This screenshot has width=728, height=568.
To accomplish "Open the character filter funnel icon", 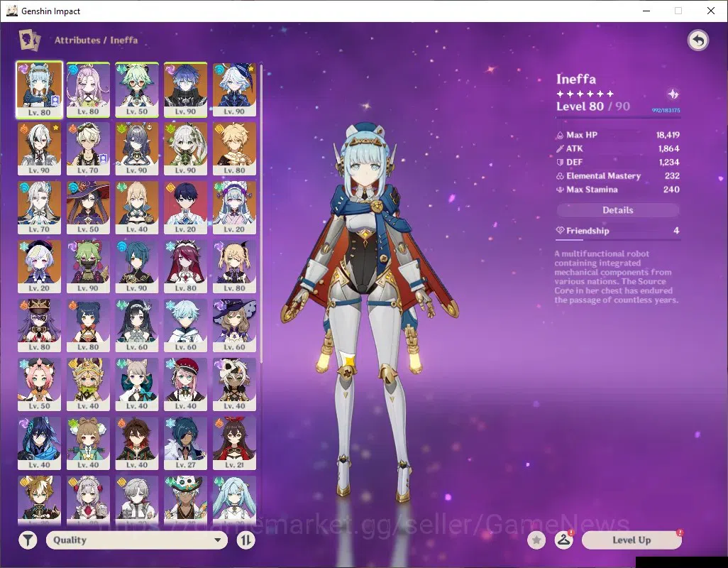I will [28, 540].
